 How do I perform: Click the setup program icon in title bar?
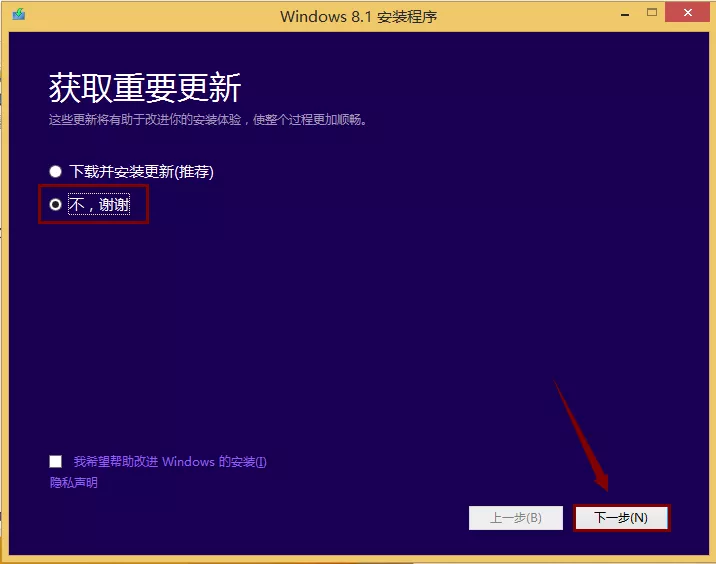pyautogui.click(x=19, y=14)
